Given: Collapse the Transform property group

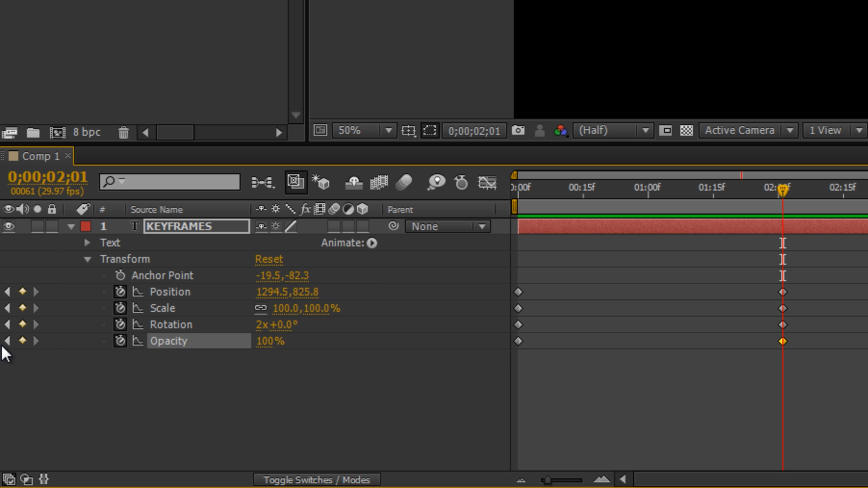Looking at the screenshot, I should coord(87,259).
